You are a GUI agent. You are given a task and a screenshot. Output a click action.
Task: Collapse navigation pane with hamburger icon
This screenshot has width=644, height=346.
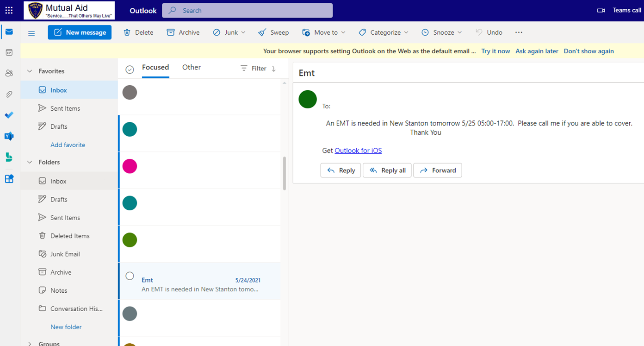[31, 33]
